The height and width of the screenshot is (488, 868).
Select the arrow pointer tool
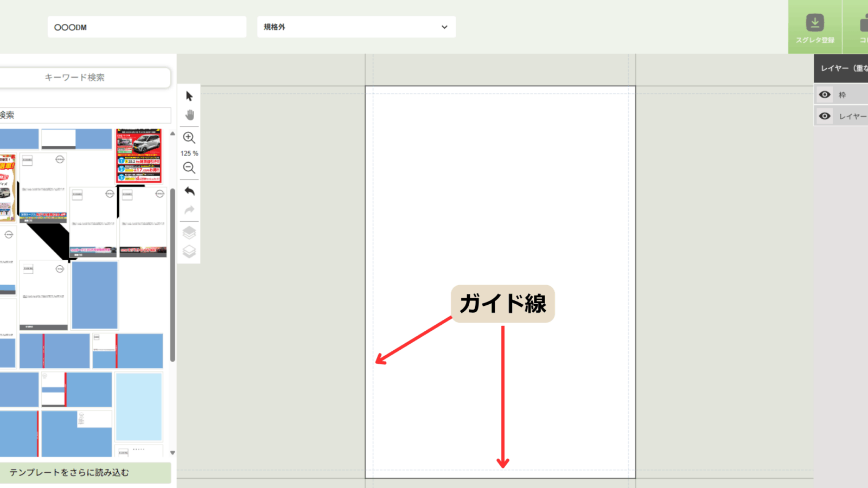[189, 97]
